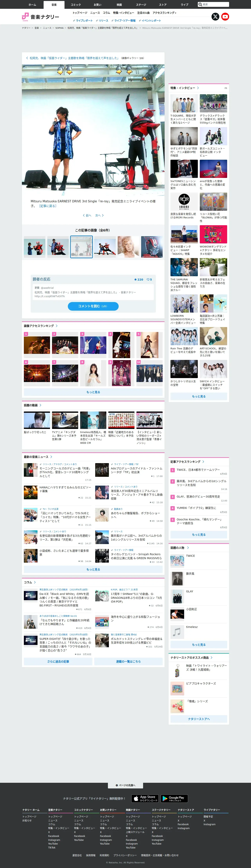Viewport: 251px width, 868px height.
Task: Click the リリース pen icon link
Action: [x=102, y=21]
